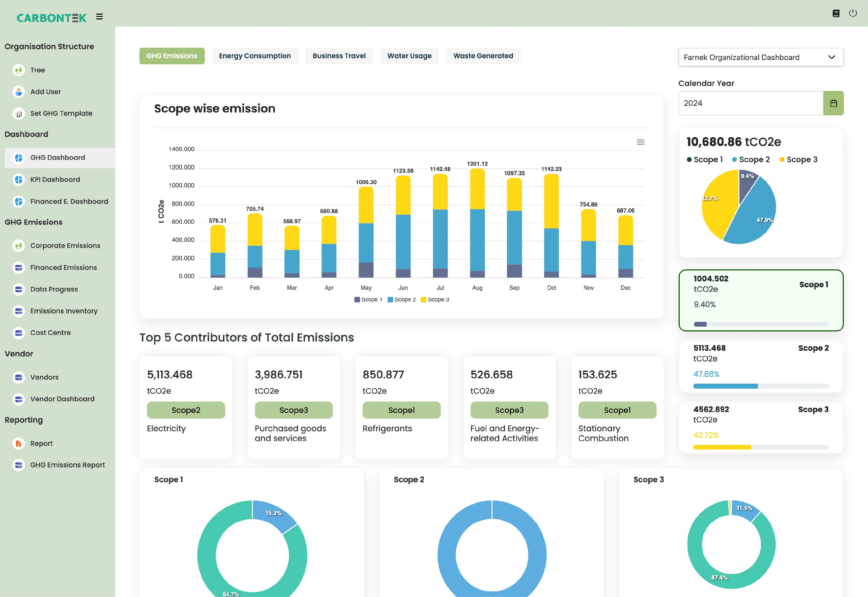Image resolution: width=868 pixels, height=597 pixels.
Task: Click the Emissions Inventory icon
Action: (19, 311)
